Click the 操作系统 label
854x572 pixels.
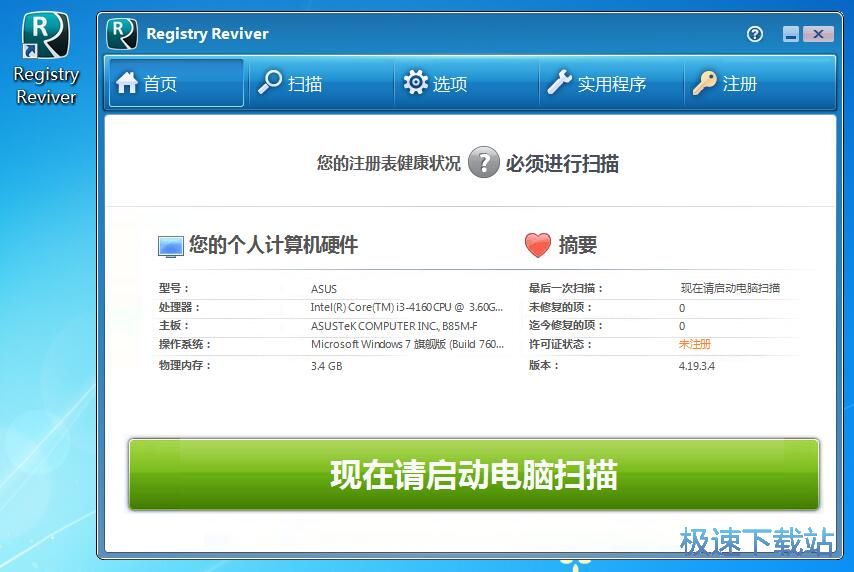click(184, 344)
